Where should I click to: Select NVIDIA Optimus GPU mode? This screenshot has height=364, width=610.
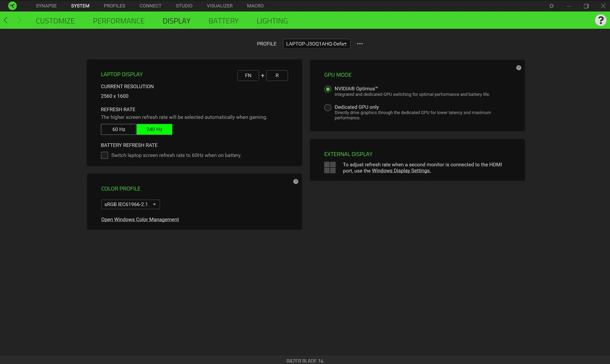pyautogui.click(x=328, y=89)
